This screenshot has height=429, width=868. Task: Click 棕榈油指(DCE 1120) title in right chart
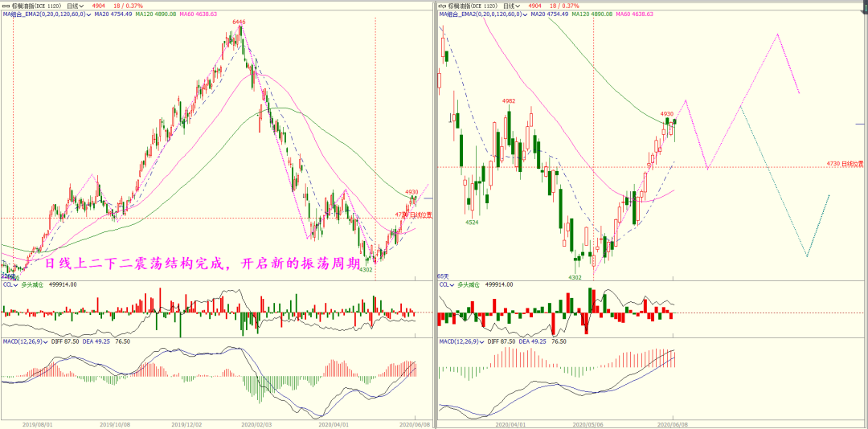coord(472,6)
